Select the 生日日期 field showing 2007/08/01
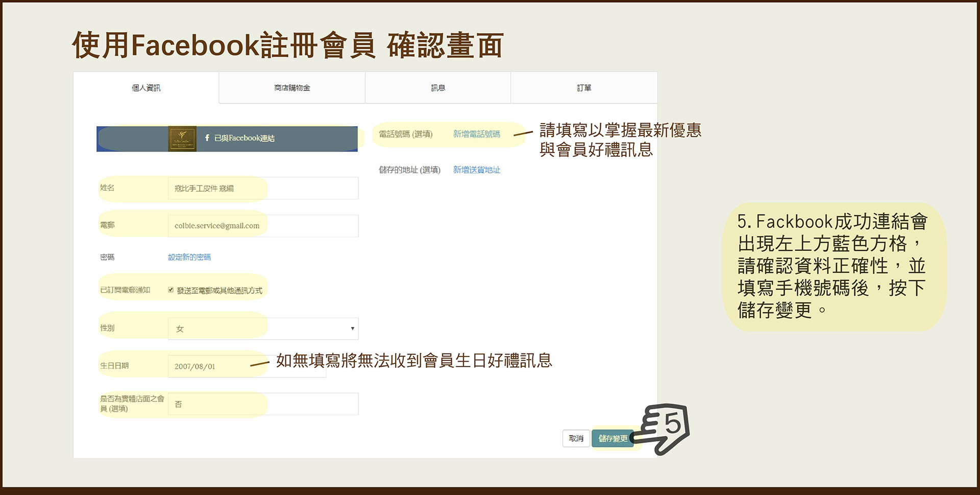980x495 pixels. coord(247,366)
